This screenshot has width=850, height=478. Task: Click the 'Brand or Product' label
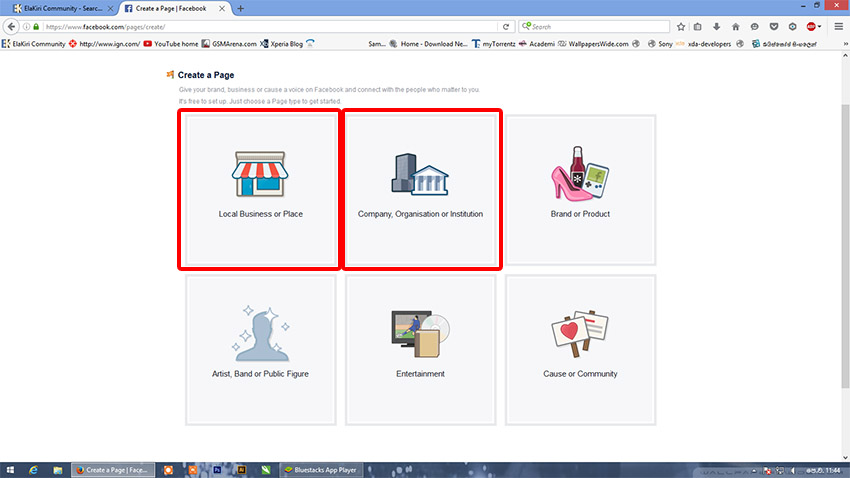coord(580,214)
